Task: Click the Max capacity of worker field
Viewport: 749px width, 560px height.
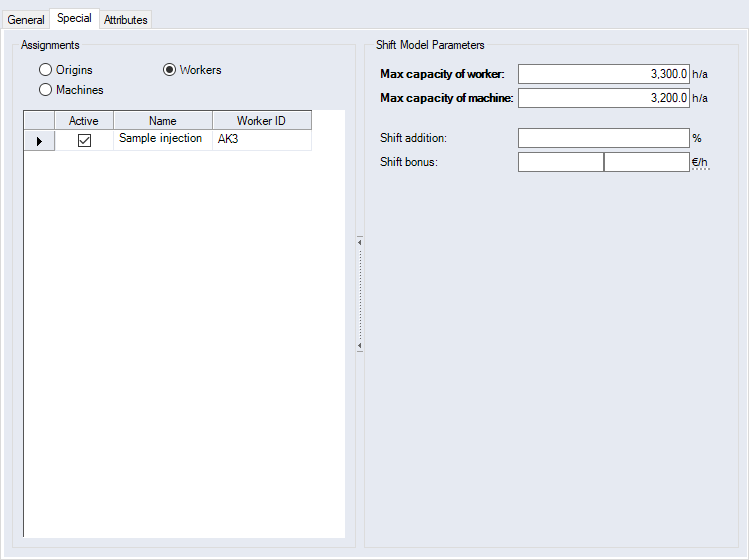Action: pos(603,74)
